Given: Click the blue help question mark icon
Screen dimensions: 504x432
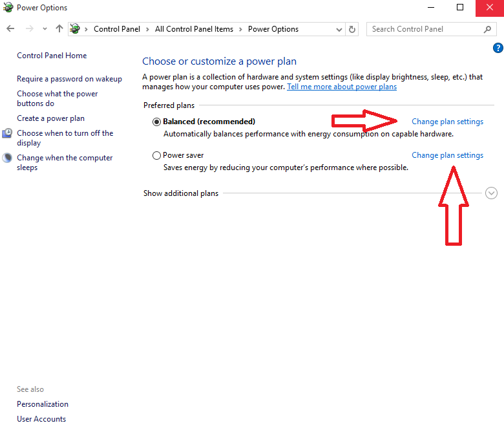Looking at the screenshot, I should (x=498, y=48).
